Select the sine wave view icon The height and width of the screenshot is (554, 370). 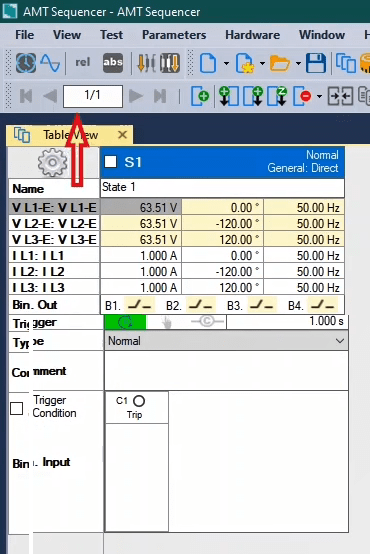[x=50, y=63]
